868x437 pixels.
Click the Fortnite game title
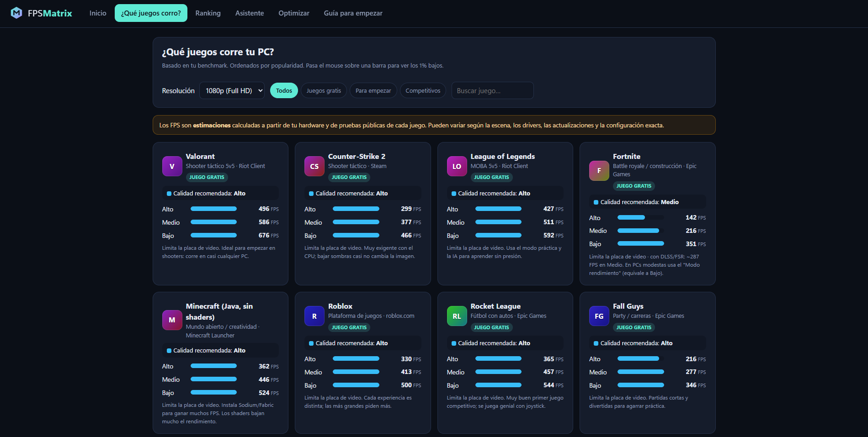tap(627, 156)
